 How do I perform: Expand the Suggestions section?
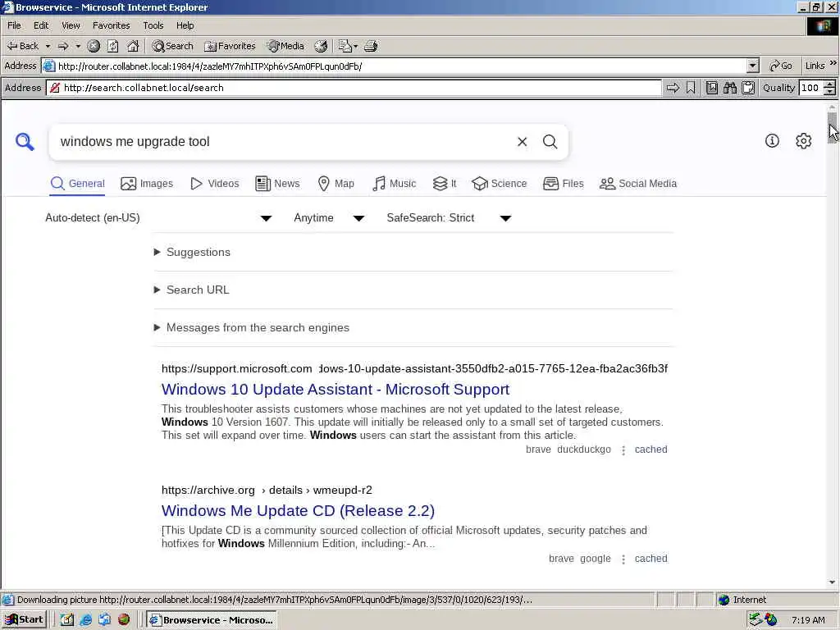193,253
